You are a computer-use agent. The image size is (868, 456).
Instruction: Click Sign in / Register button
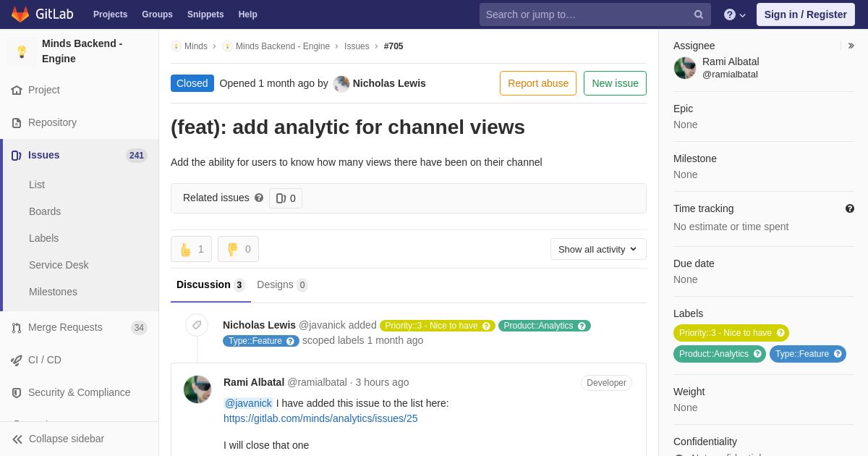click(x=805, y=14)
